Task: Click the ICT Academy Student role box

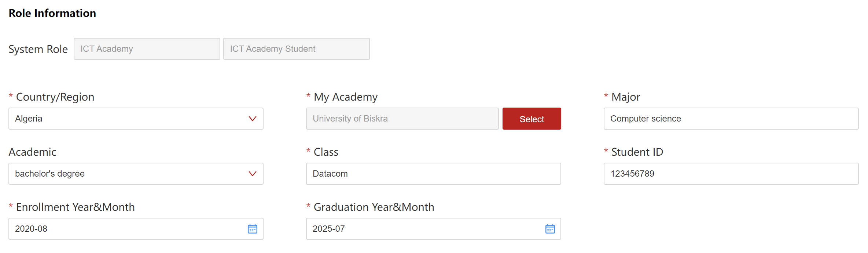Action: tap(296, 49)
